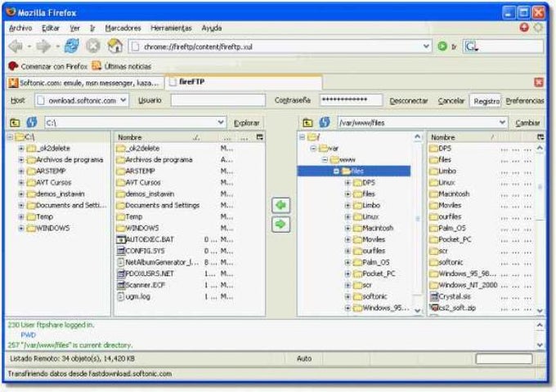
Task: Open the Marcadores menu
Action: click(123, 28)
